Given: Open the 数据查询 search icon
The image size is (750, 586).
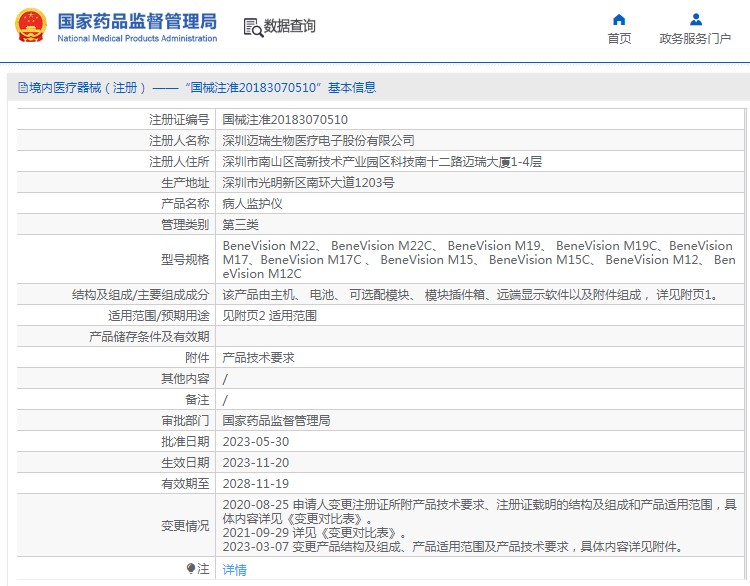Looking at the screenshot, I should point(253,27).
